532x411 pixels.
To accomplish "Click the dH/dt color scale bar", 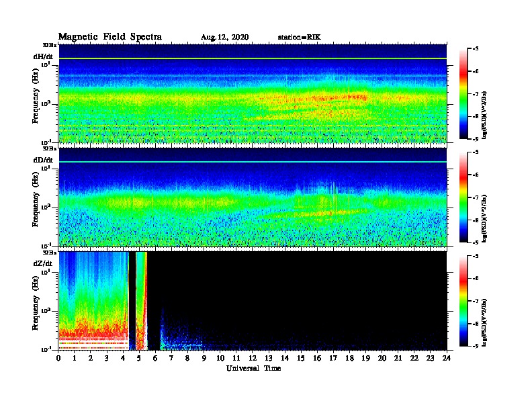I will (x=463, y=94).
